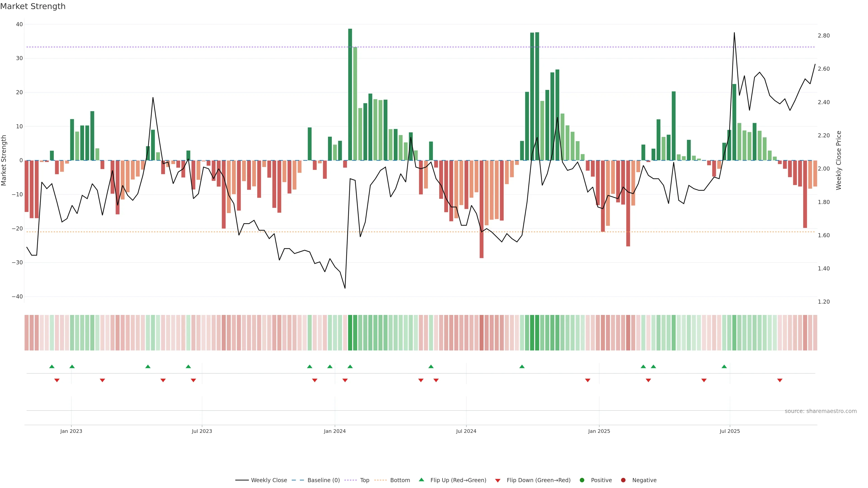Image resolution: width=868 pixels, height=488 pixels.
Task: Click Jan 2024 x-axis label
Action: (x=335, y=431)
